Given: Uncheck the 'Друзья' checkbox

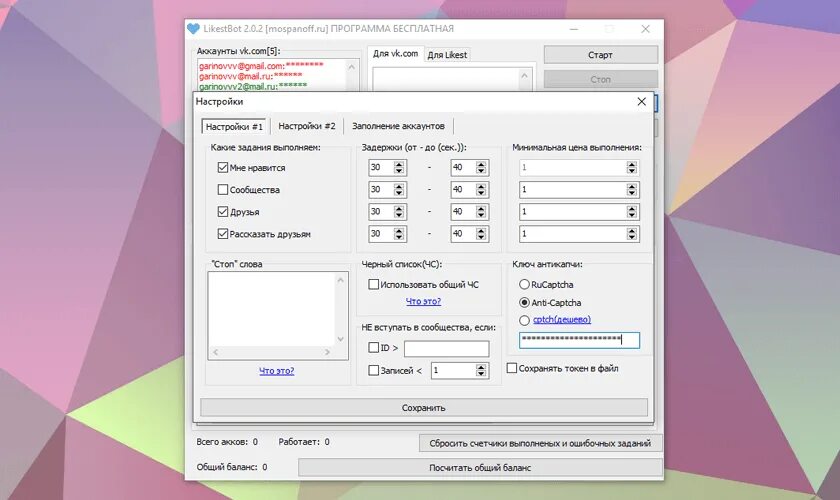Looking at the screenshot, I should coord(223,212).
